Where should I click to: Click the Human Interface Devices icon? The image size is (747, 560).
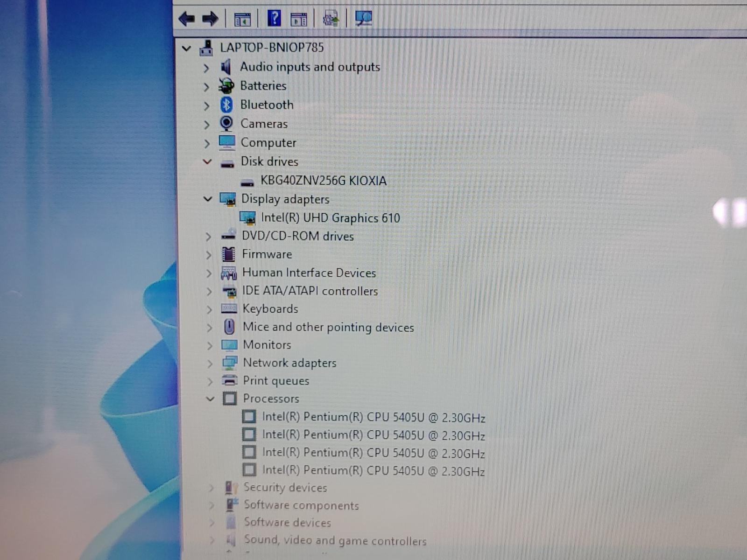[x=229, y=273]
